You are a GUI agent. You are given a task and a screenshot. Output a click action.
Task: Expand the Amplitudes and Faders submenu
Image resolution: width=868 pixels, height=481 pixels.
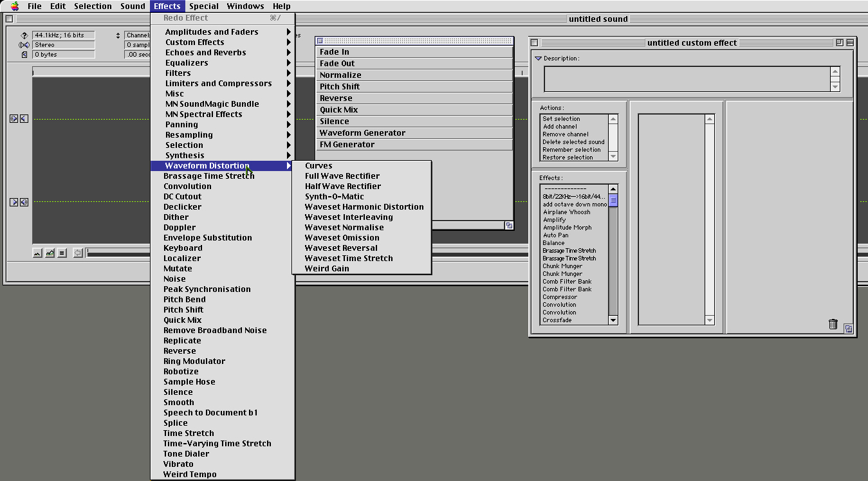coord(223,32)
